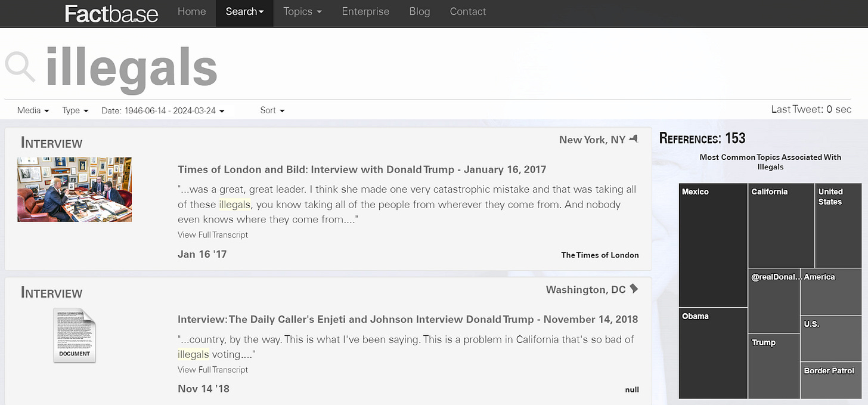The width and height of the screenshot is (868, 405).
Task: Select the @realDonal... topic tile
Action: coord(774,301)
